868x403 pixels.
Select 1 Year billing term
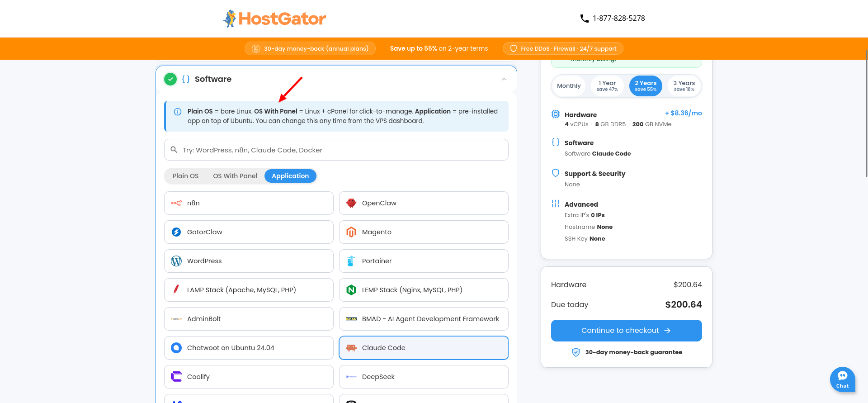(x=607, y=86)
